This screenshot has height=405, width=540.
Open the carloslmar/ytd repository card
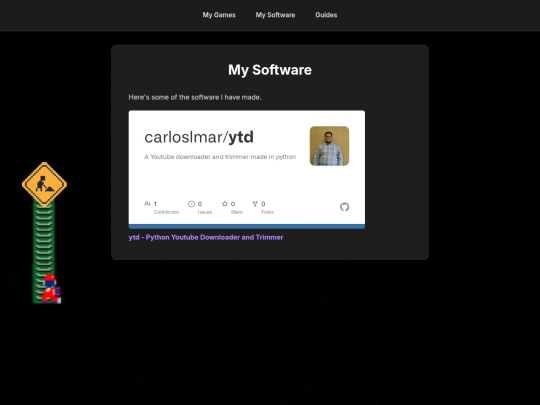click(x=247, y=169)
